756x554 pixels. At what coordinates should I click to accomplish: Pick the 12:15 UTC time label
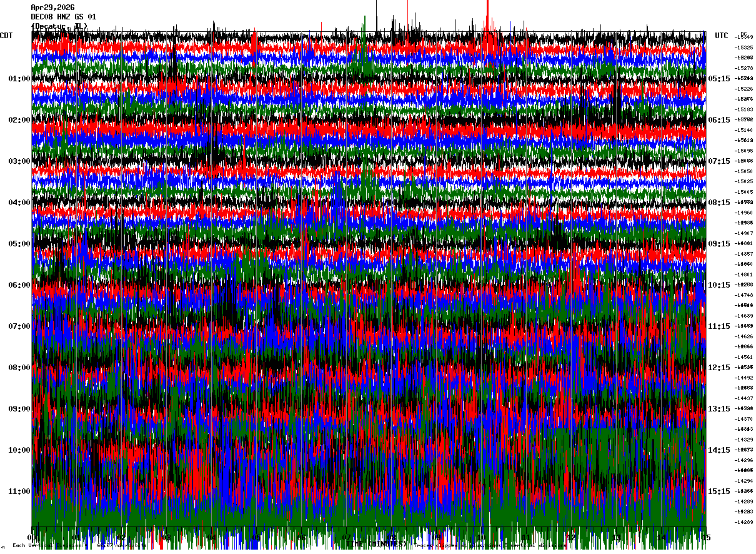point(719,368)
